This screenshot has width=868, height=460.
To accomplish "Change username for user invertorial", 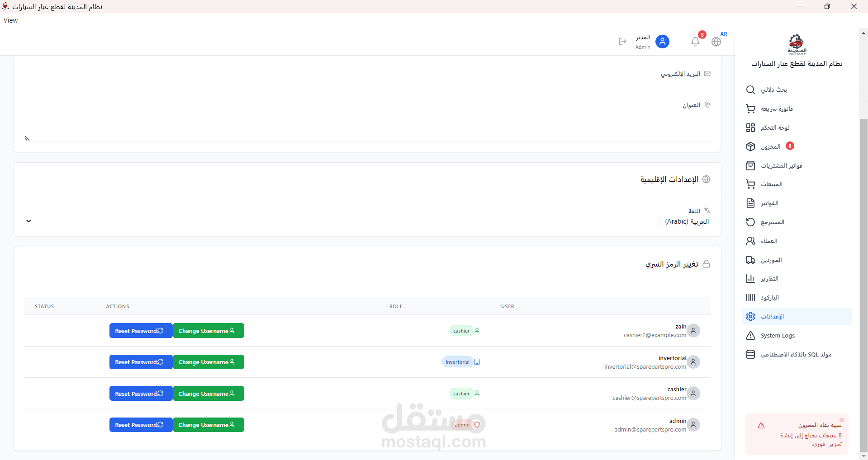I will [x=209, y=362].
